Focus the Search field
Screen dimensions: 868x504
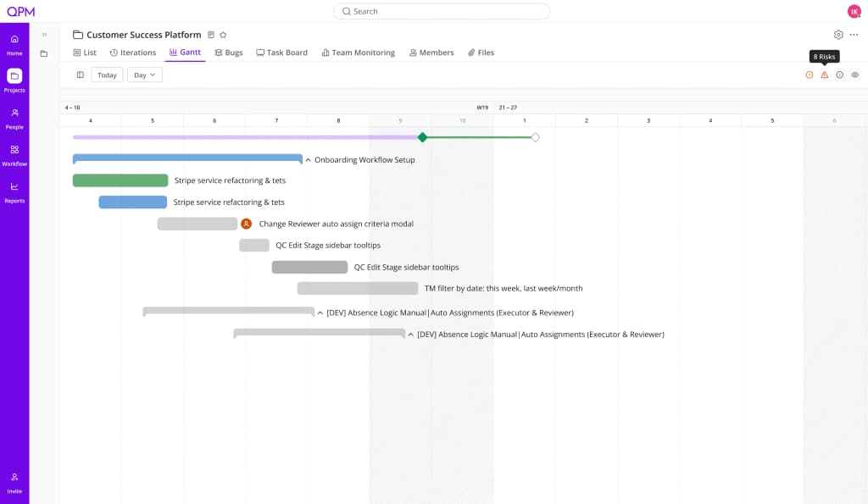[441, 11]
